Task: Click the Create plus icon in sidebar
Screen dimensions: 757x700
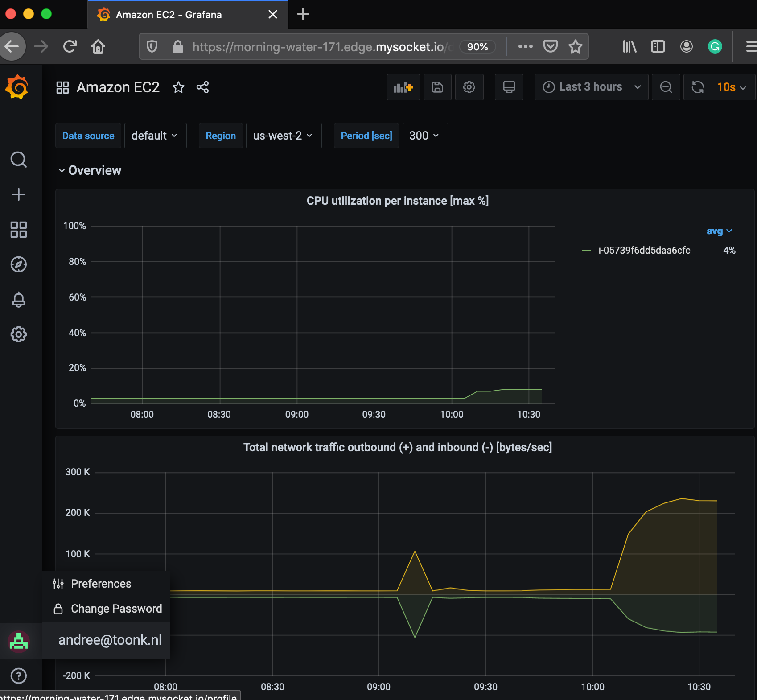Action: coord(18,194)
